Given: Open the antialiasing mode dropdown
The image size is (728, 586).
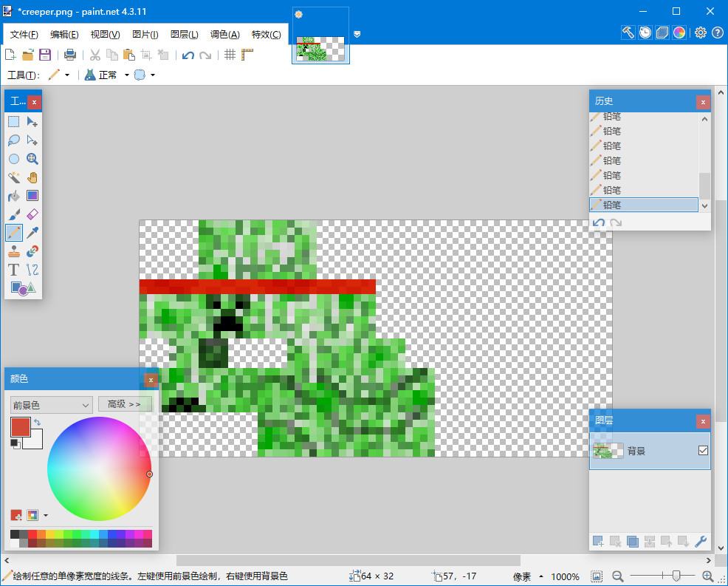Looking at the screenshot, I should point(152,75).
